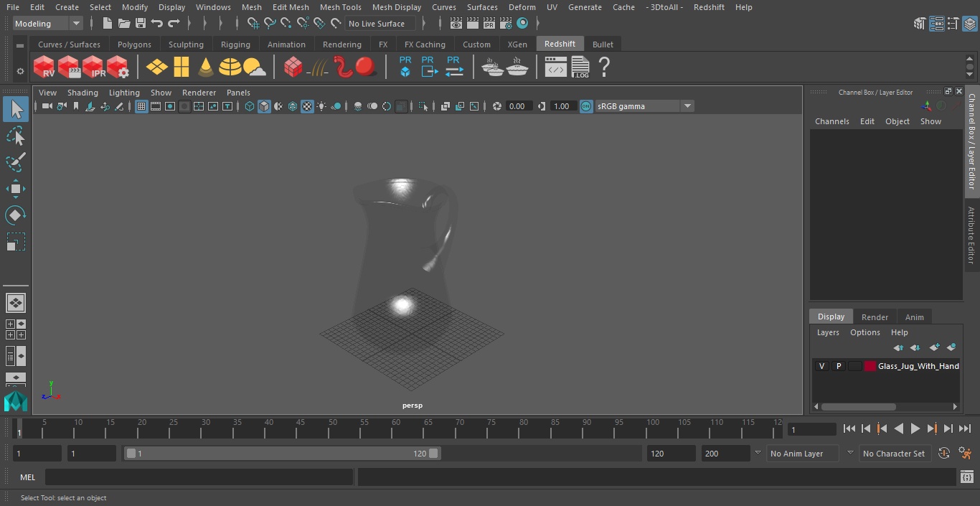Image resolution: width=980 pixels, height=506 pixels.
Task: Create Redshift dome light icon
Action: [230, 67]
